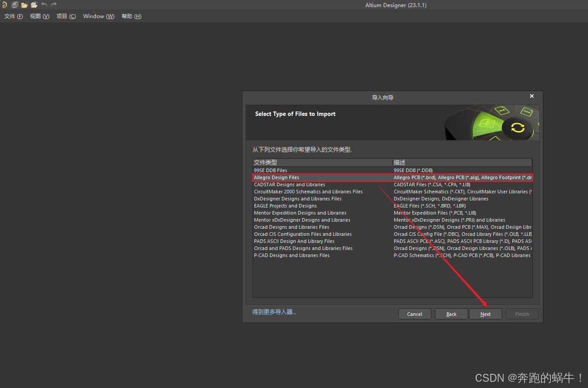Viewport: 588px width, 388px height.
Task: Click the Redo arrow icon
Action: click(x=54, y=5)
